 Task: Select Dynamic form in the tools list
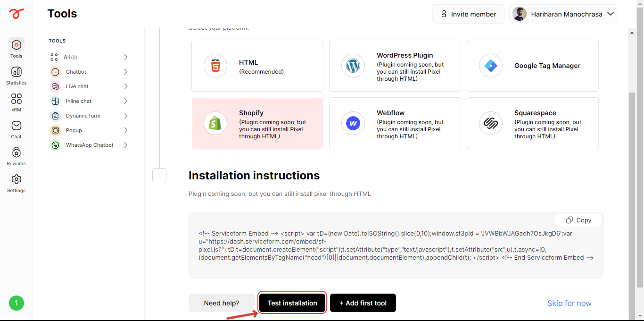tap(89, 116)
